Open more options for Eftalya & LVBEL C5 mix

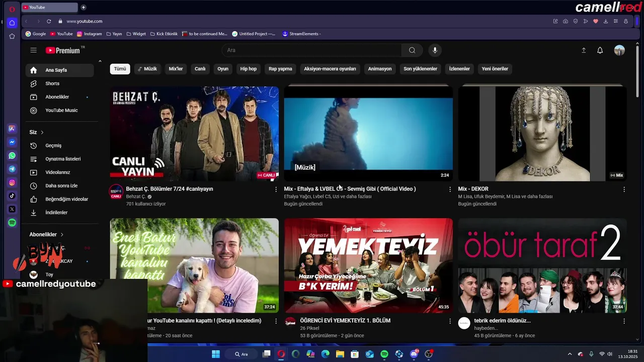(x=450, y=190)
